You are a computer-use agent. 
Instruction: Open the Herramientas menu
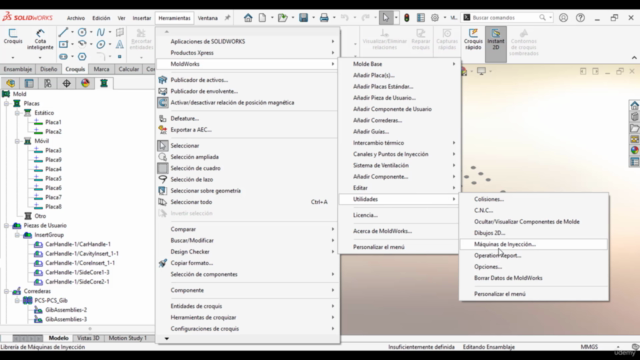pos(174,18)
